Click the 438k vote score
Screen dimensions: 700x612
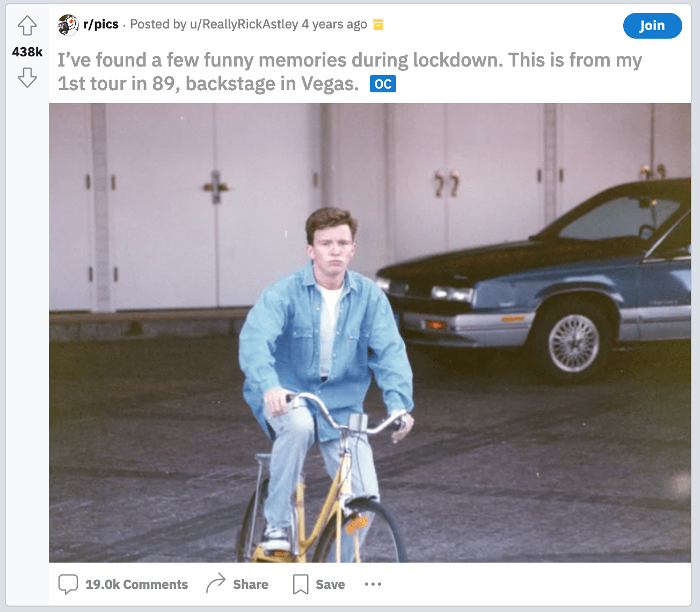(x=27, y=52)
